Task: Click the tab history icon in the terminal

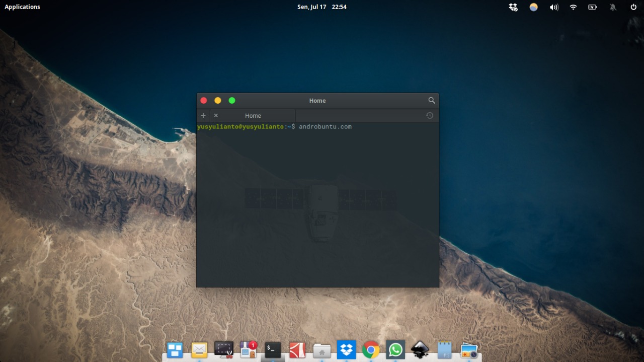Action: point(429,115)
